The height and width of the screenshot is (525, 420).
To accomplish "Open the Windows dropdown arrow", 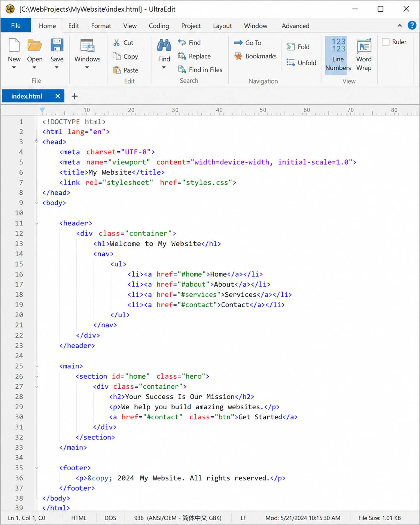I will pyautogui.click(x=87, y=68).
